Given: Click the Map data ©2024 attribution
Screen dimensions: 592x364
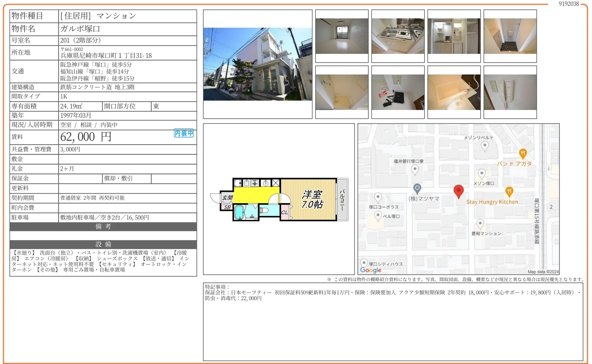Looking at the screenshot, I should (543, 272).
